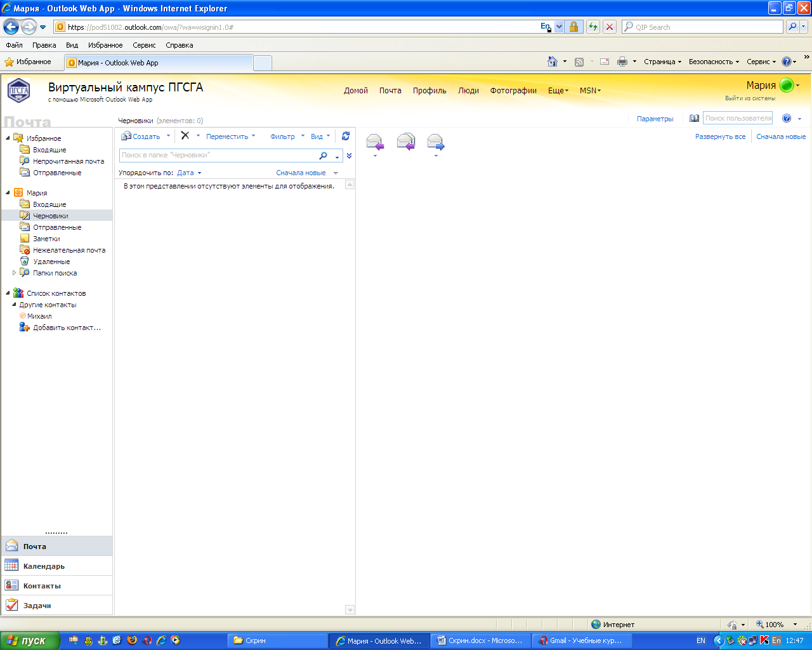Image resolution: width=812 pixels, height=650 pixels.
Task: Click the search magnifier in folder search
Action: click(323, 156)
